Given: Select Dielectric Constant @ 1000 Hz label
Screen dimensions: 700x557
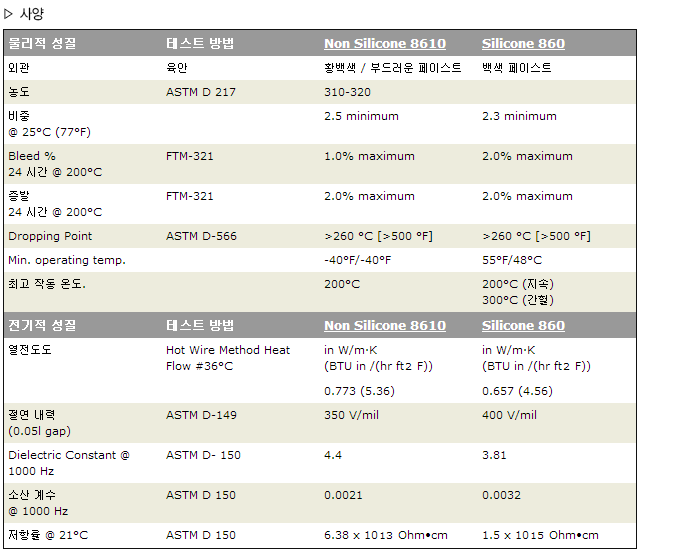Looking at the screenshot, I should tap(69, 463).
